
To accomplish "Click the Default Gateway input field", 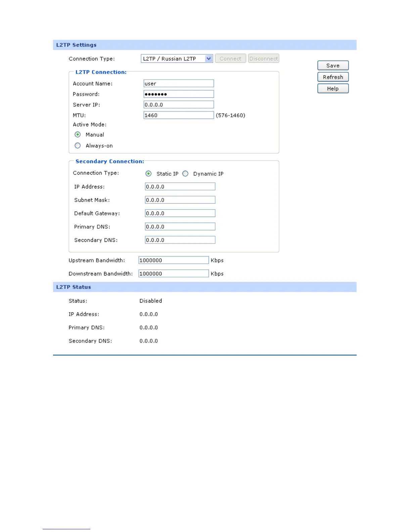I will point(180,213).
